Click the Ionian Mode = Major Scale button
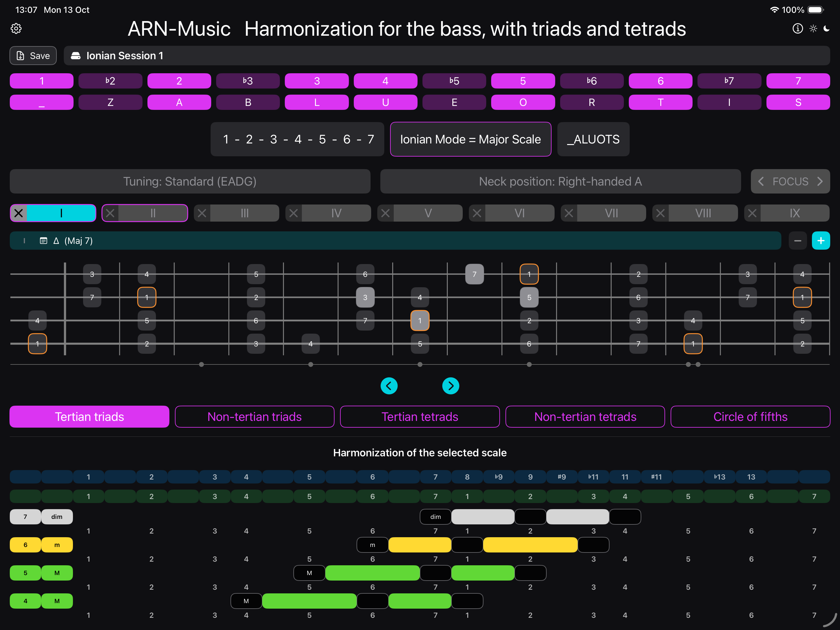 coord(470,139)
